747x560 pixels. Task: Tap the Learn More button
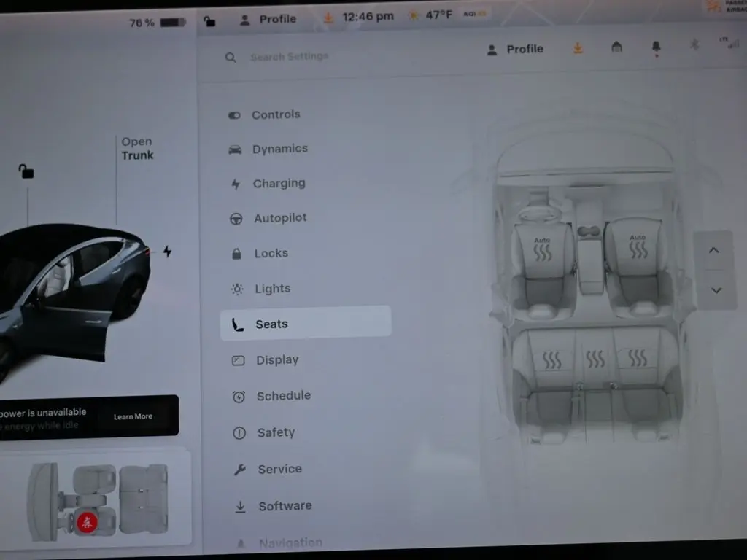coord(133,416)
